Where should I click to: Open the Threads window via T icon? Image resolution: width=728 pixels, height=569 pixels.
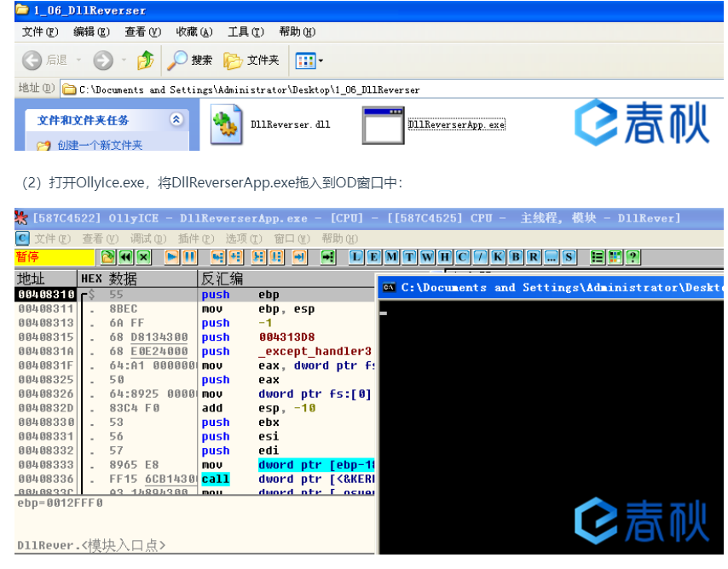click(407, 256)
